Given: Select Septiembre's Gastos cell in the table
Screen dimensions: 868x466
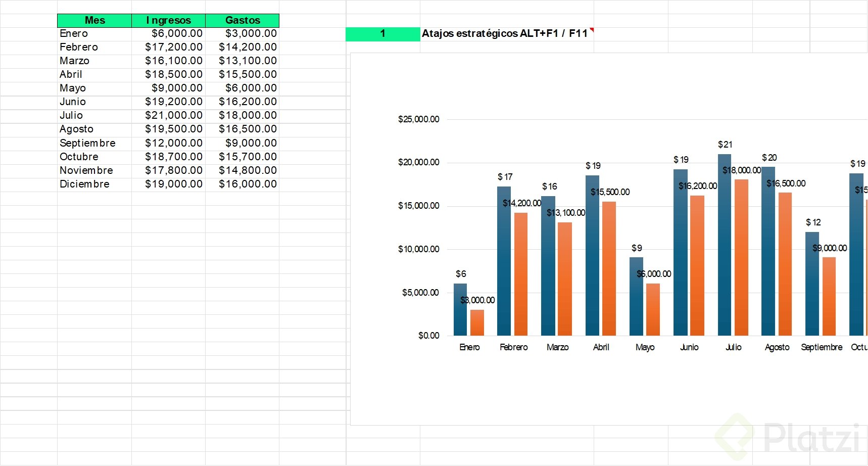Looking at the screenshot, I should 243,144.
